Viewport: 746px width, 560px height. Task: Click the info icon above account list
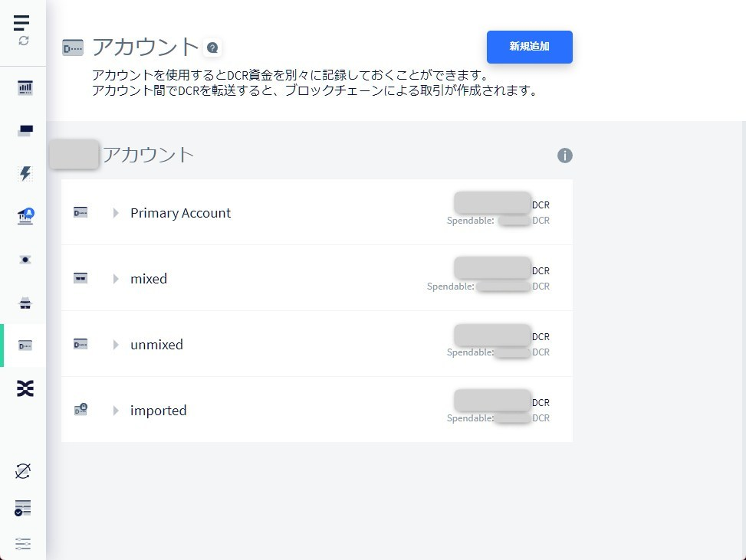point(565,156)
